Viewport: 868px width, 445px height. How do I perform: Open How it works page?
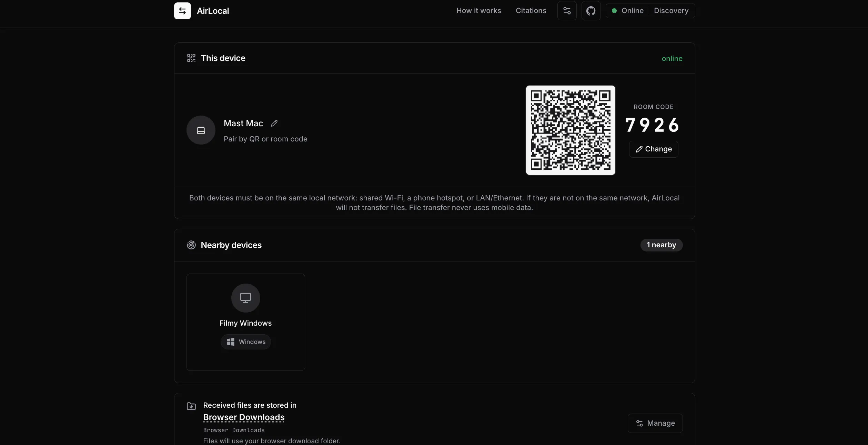point(479,11)
